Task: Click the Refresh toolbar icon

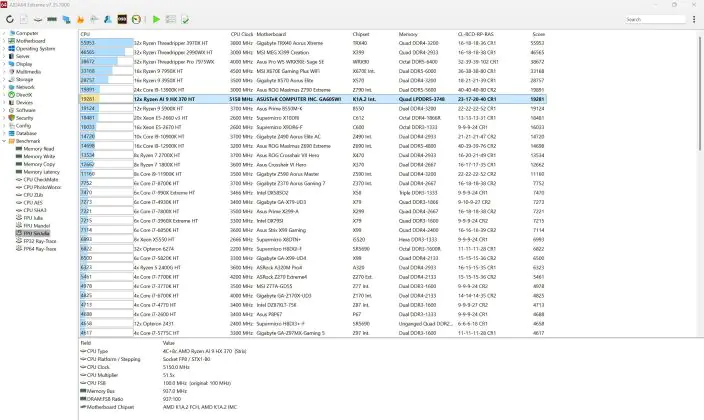Action: point(10,19)
